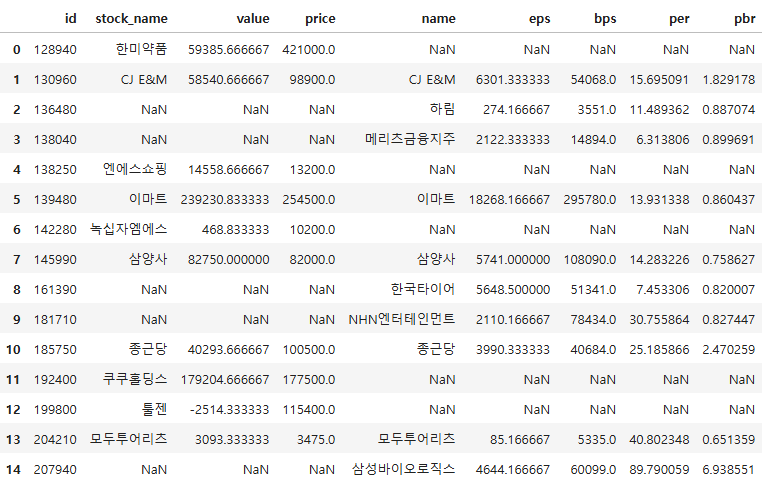The height and width of the screenshot is (489, 772).
Task: Click the name column header
Action: click(x=438, y=19)
